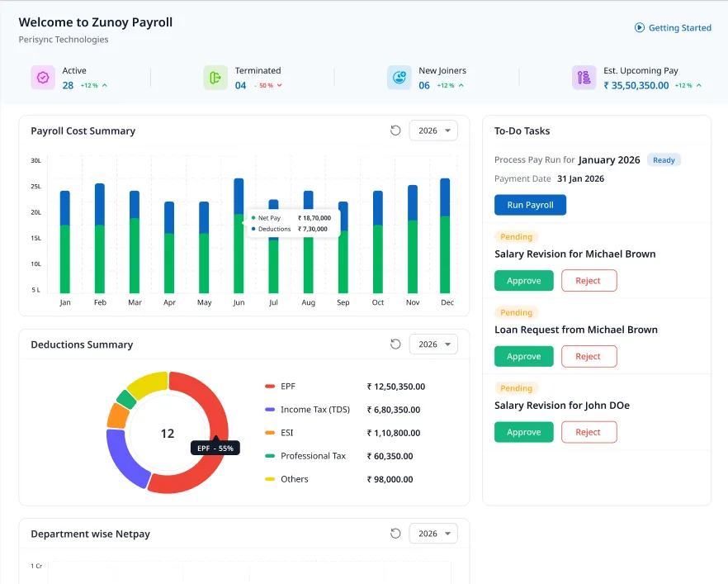Refresh the Deductions Summary chart
The height and width of the screenshot is (584, 728).
(x=395, y=344)
